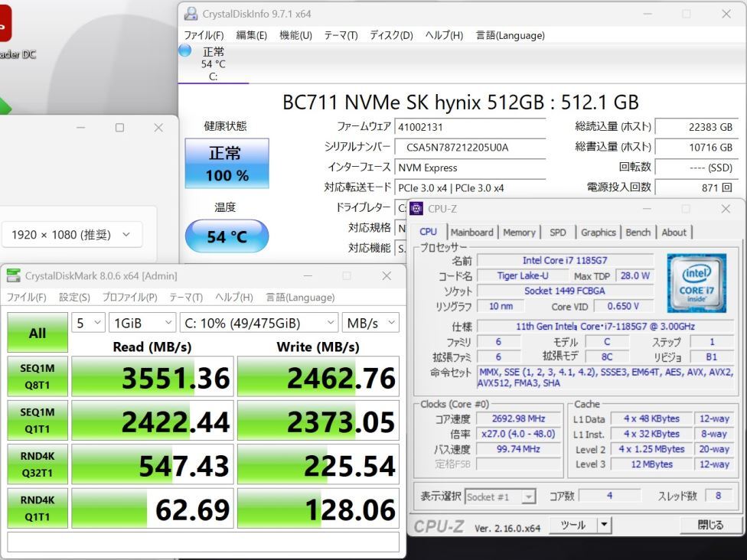Click the blue 正常 100% health status badge
Image resolution: width=747 pixels, height=560 pixels.
coord(226,161)
